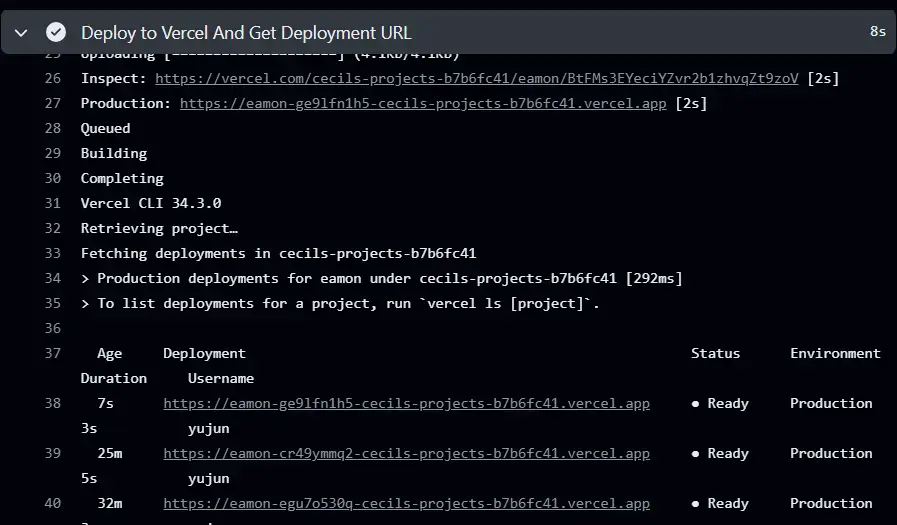The width and height of the screenshot is (897, 525).
Task: Select log line number 31 Vercel CLI
Action: point(53,203)
